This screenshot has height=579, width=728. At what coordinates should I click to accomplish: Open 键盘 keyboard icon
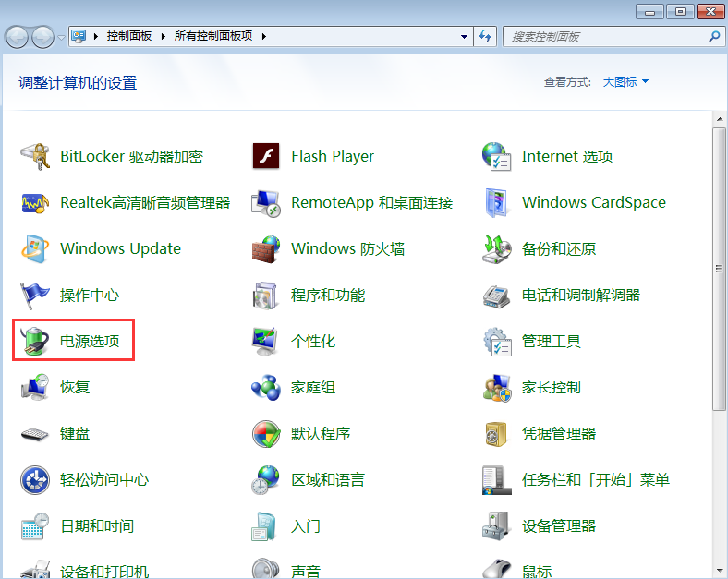coord(35,434)
